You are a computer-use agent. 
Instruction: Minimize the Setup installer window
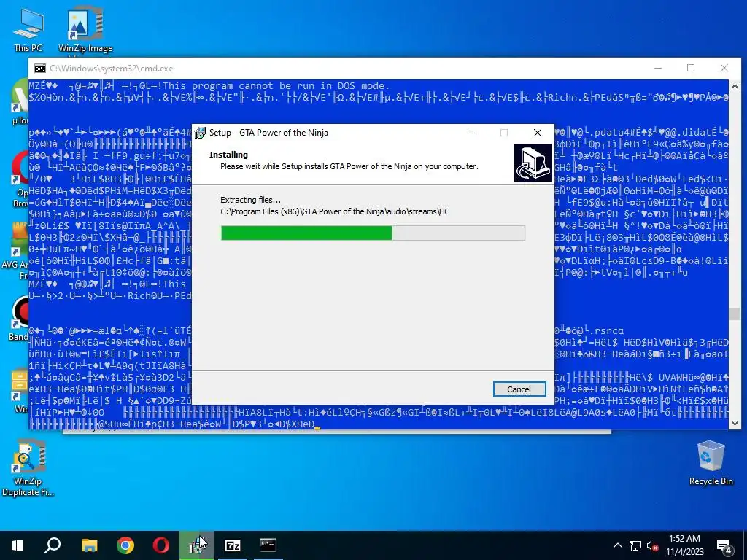pyautogui.click(x=471, y=133)
